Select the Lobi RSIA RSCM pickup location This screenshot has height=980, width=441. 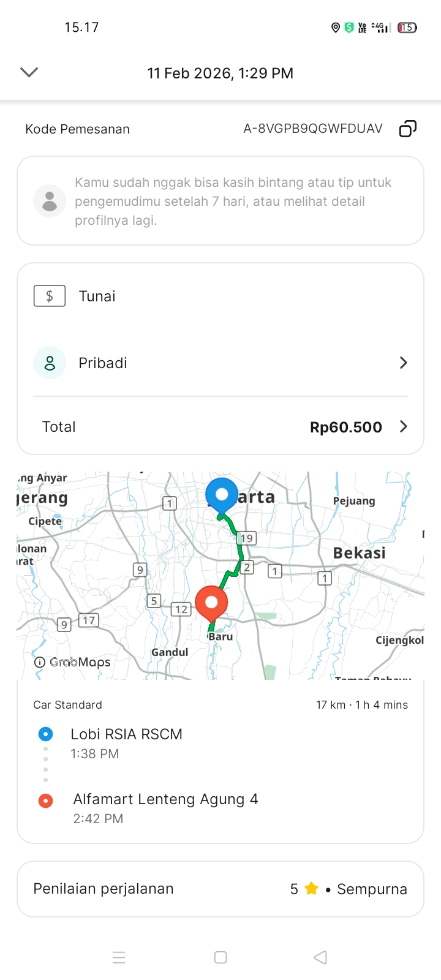pos(126,734)
